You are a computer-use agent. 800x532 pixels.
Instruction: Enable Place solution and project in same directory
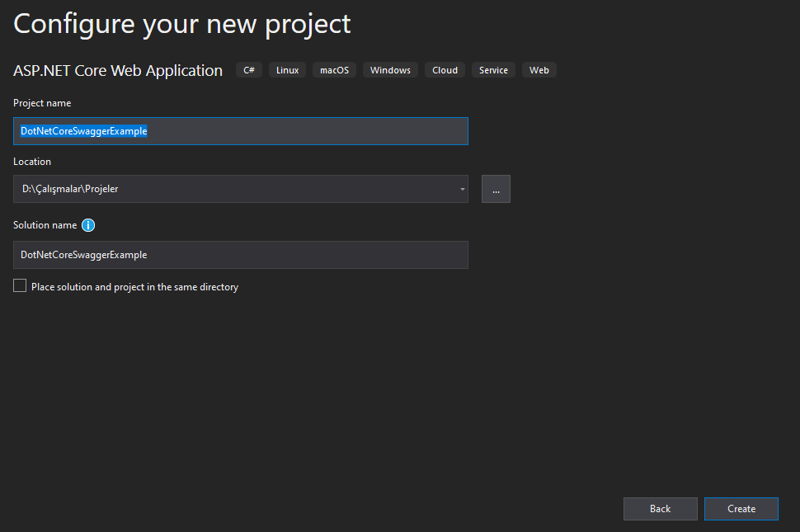(x=20, y=285)
